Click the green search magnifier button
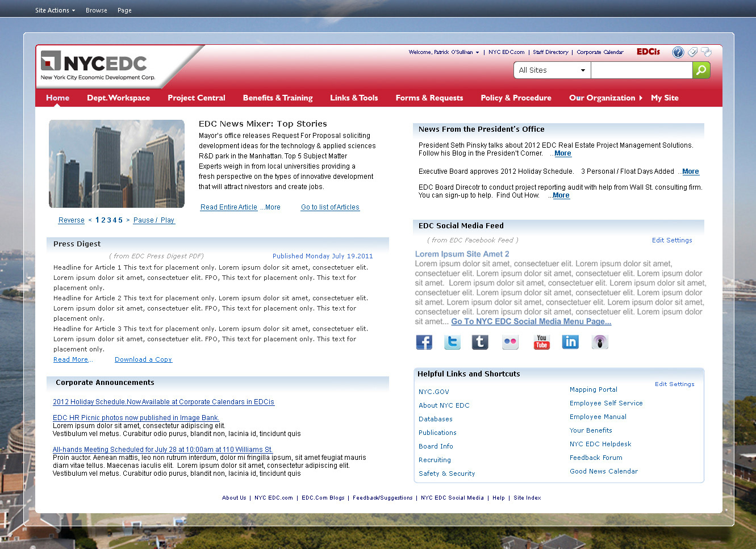Screen dimensions: 756x549 pos(701,70)
